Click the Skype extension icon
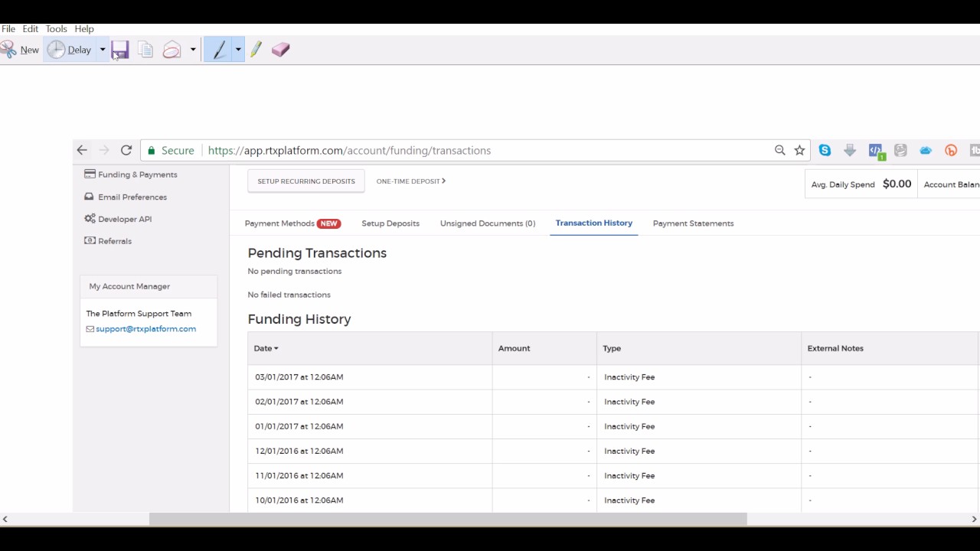980x551 pixels. pos(825,151)
